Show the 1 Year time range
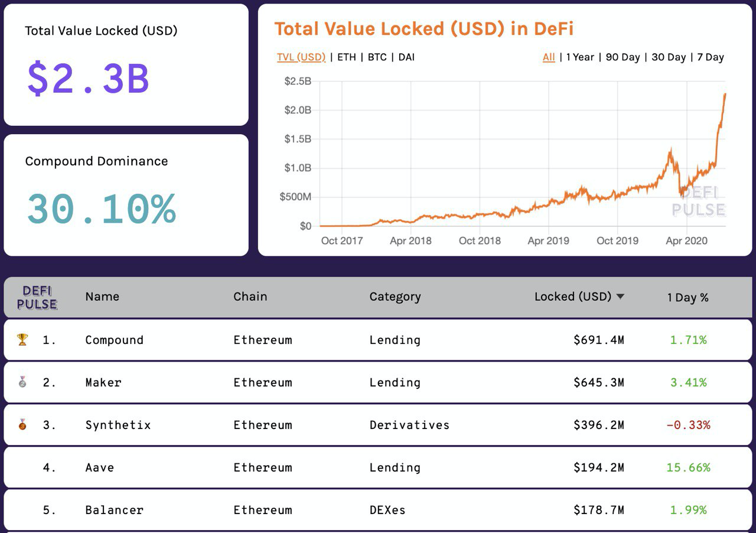 [x=580, y=57]
